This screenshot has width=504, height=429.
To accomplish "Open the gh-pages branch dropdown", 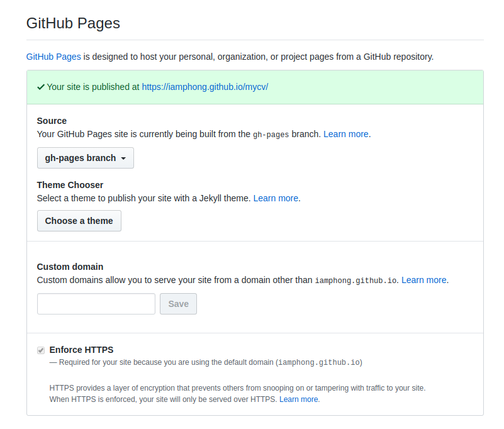I will 86,158.
